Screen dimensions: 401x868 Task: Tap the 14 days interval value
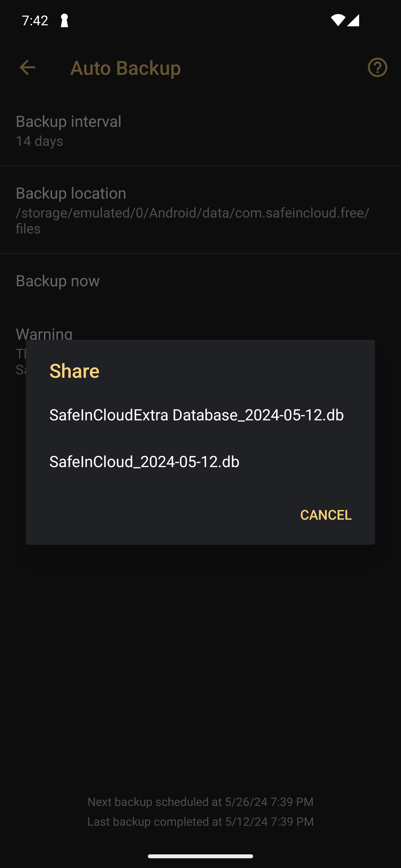tap(40, 141)
